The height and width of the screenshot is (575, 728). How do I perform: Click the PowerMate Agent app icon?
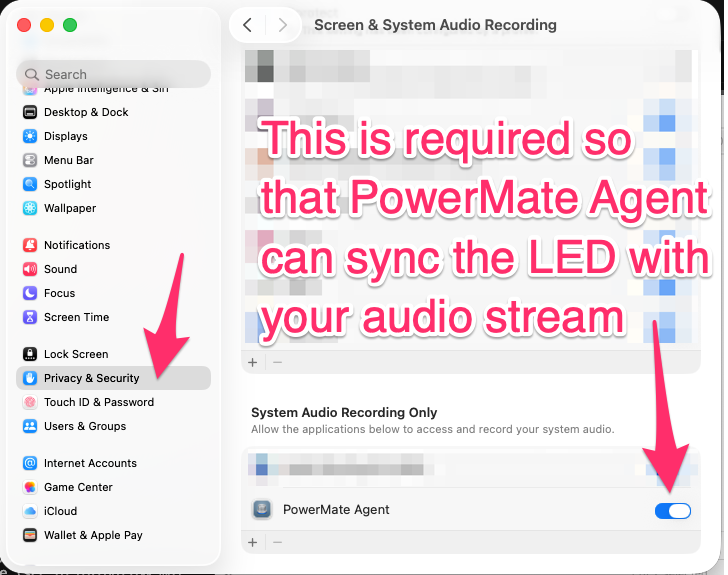262,510
